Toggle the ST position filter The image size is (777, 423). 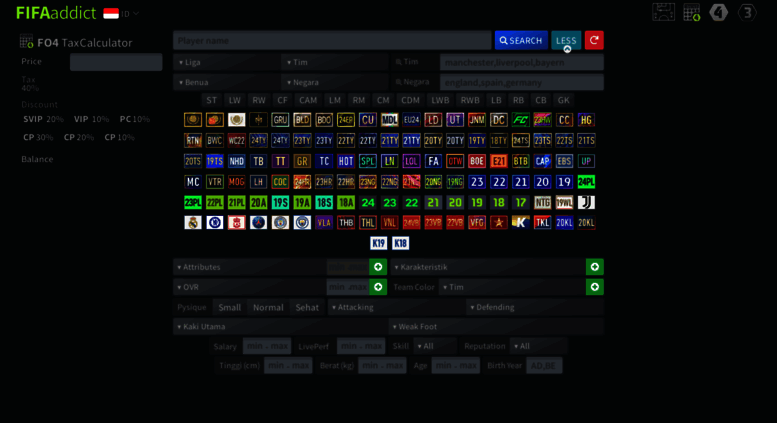tap(212, 100)
